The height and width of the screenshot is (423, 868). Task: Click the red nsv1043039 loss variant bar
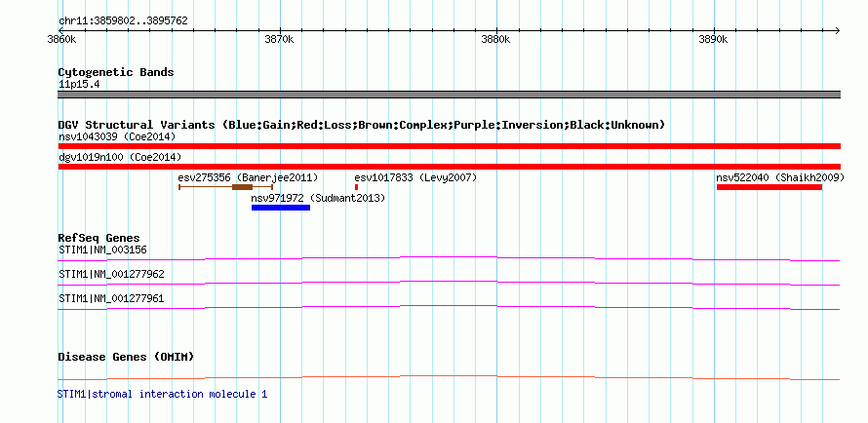(x=449, y=146)
